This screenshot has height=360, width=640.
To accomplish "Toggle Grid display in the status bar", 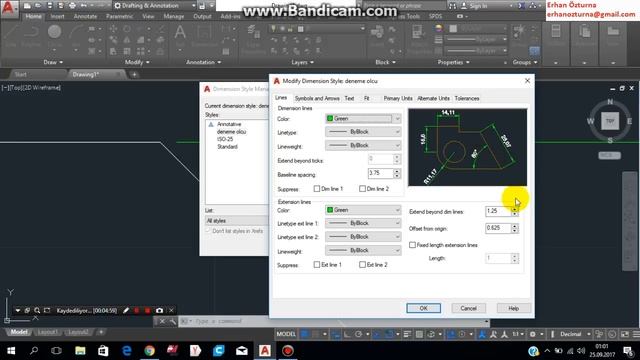I will [304, 334].
